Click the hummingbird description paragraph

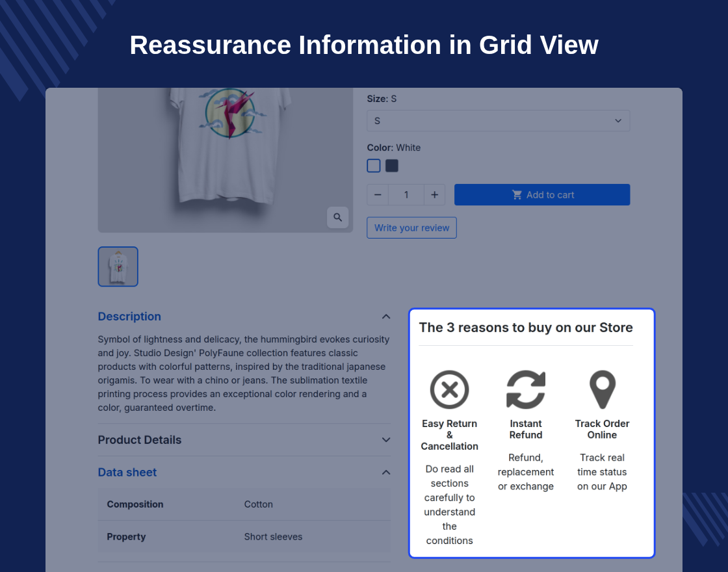[244, 373]
